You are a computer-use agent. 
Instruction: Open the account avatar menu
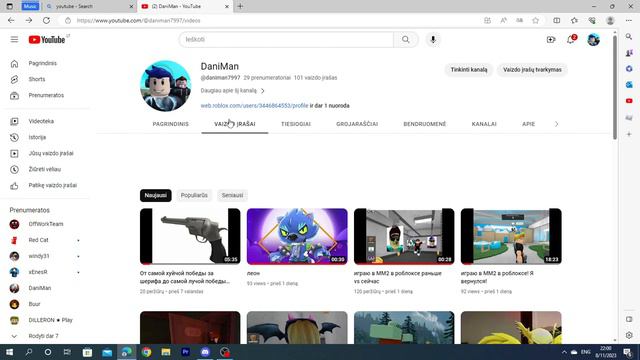click(593, 40)
